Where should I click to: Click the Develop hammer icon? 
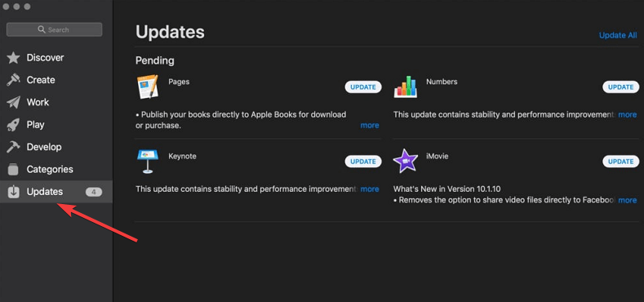(x=13, y=147)
